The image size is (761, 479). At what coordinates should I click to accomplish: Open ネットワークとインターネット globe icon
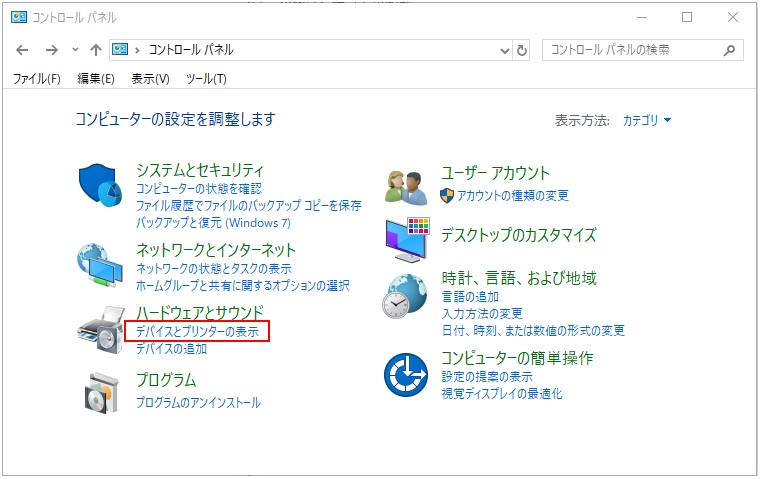click(x=99, y=265)
